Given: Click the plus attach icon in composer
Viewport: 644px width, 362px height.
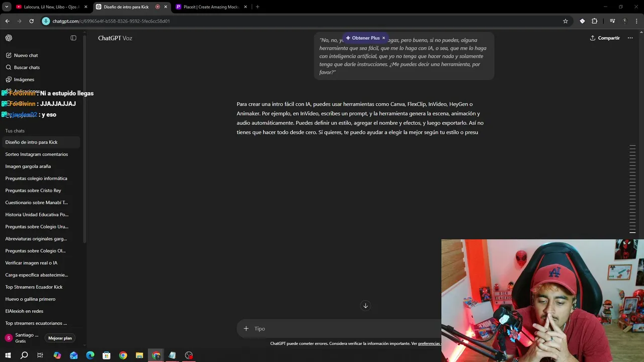Looking at the screenshot, I should tap(246, 328).
